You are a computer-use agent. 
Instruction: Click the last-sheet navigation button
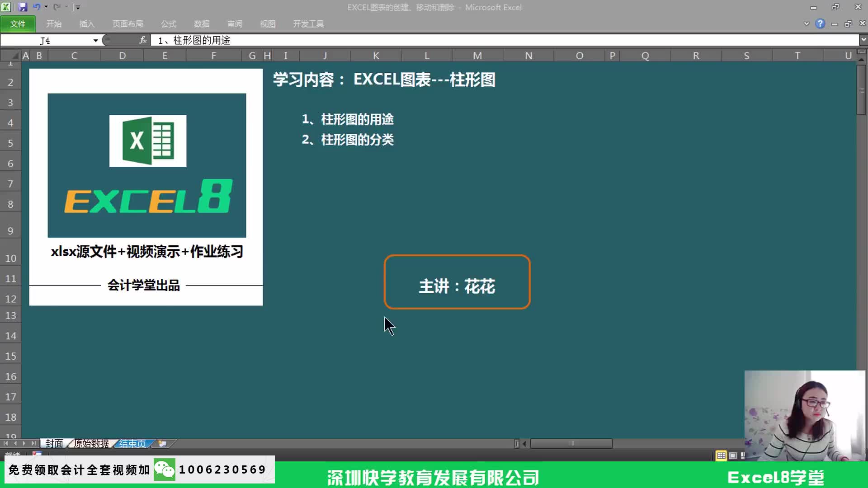click(x=33, y=444)
